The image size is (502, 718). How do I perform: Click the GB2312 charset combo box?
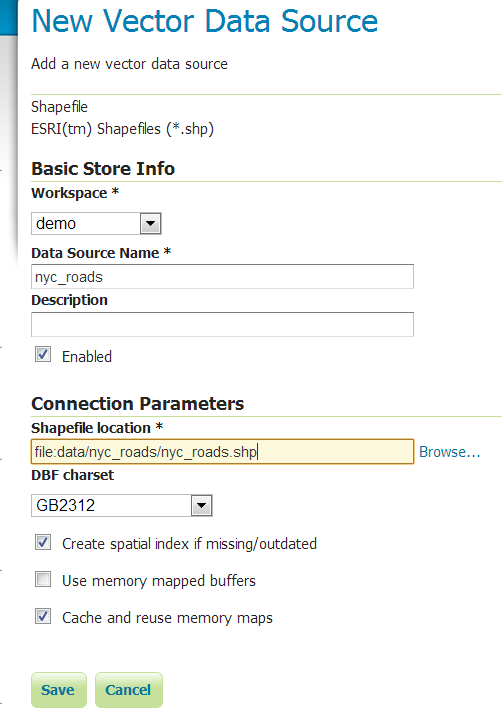pos(121,506)
